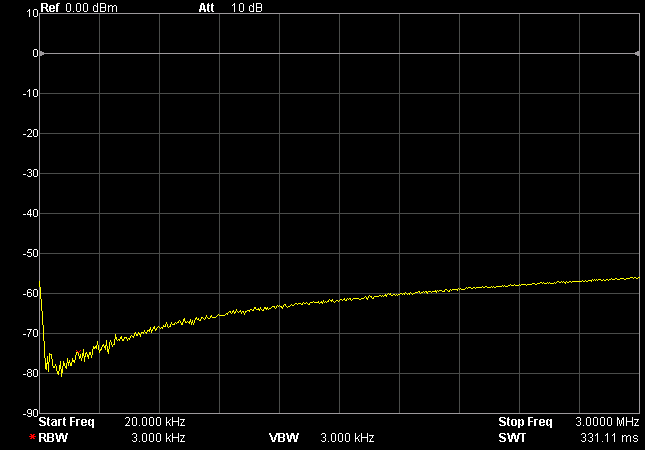The image size is (645, 450).
Task: Click the red marker on the yellow trace
Action: 77,352
